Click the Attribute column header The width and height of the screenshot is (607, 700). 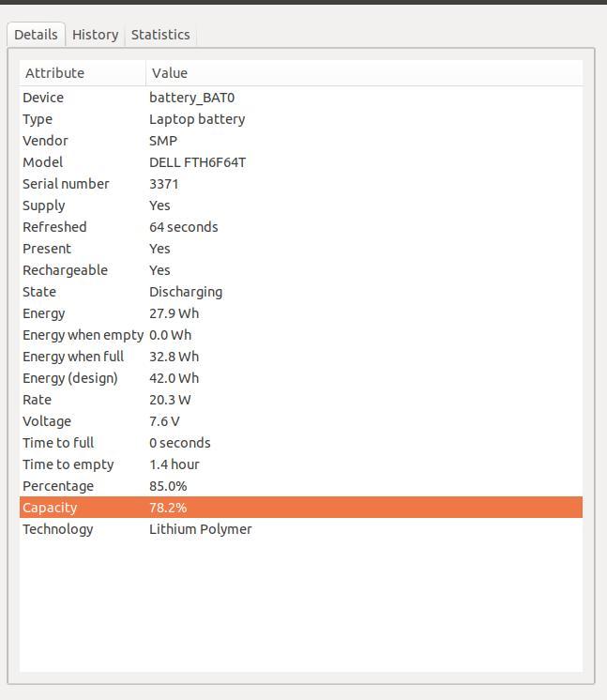[83, 73]
